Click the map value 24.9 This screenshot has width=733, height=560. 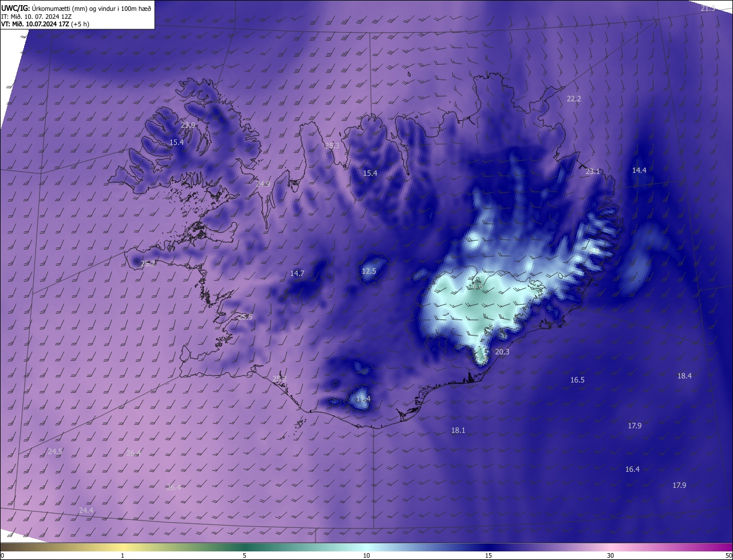(262, 184)
